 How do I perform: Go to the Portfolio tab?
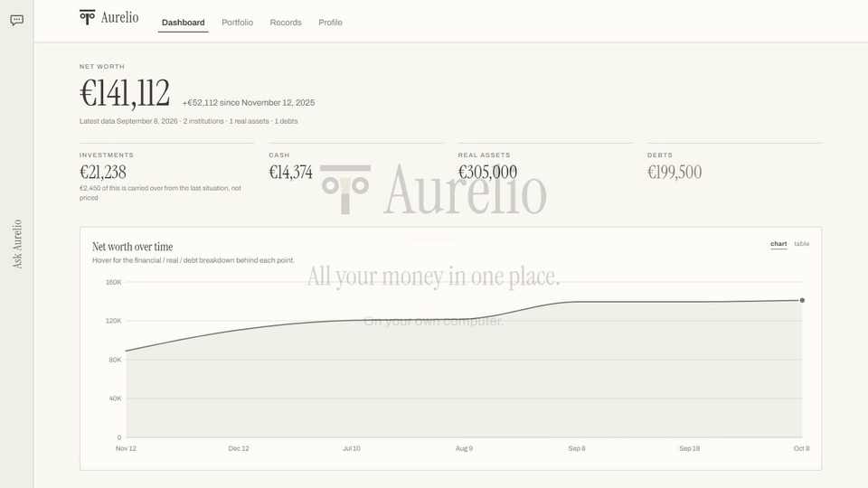pyautogui.click(x=238, y=23)
